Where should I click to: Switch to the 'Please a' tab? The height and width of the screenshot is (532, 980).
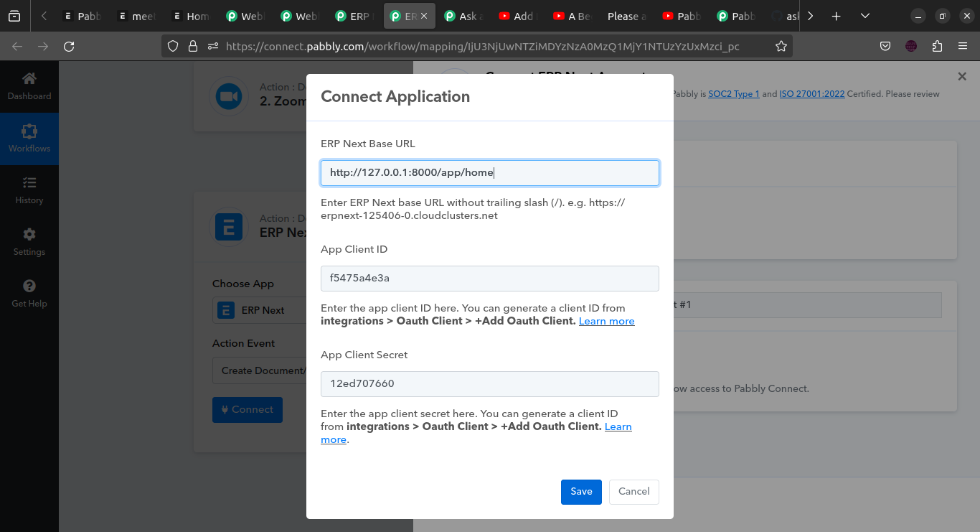click(627, 16)
